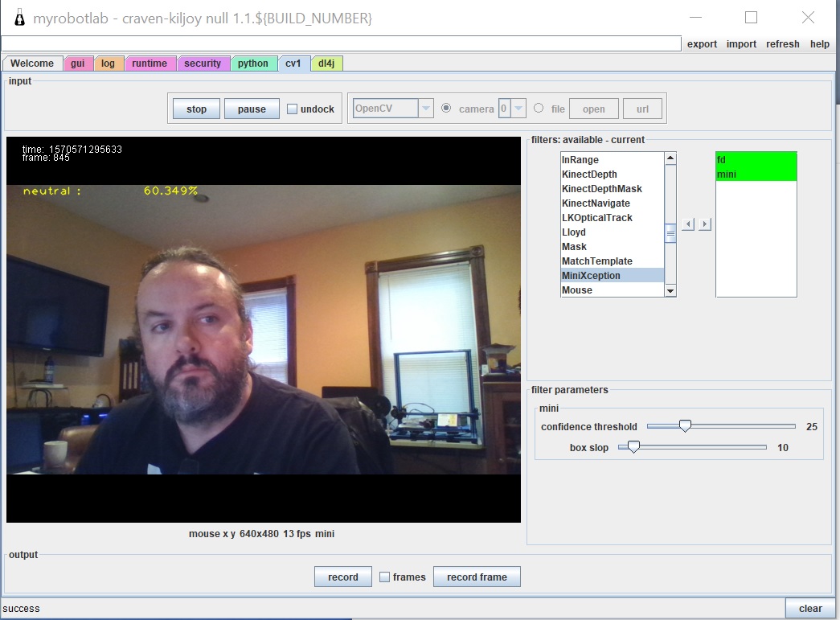
Task: Toggle the undock checkbox
Action: 292,109
